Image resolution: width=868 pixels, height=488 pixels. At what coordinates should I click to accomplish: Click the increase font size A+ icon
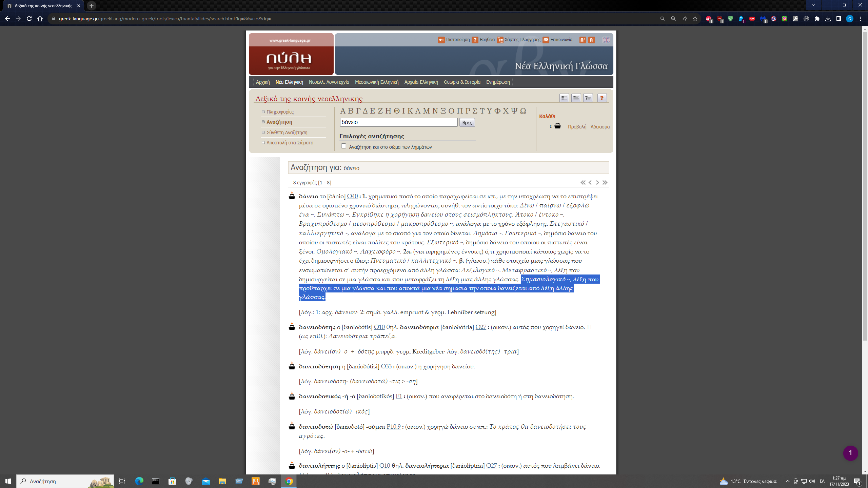(583, 40)
